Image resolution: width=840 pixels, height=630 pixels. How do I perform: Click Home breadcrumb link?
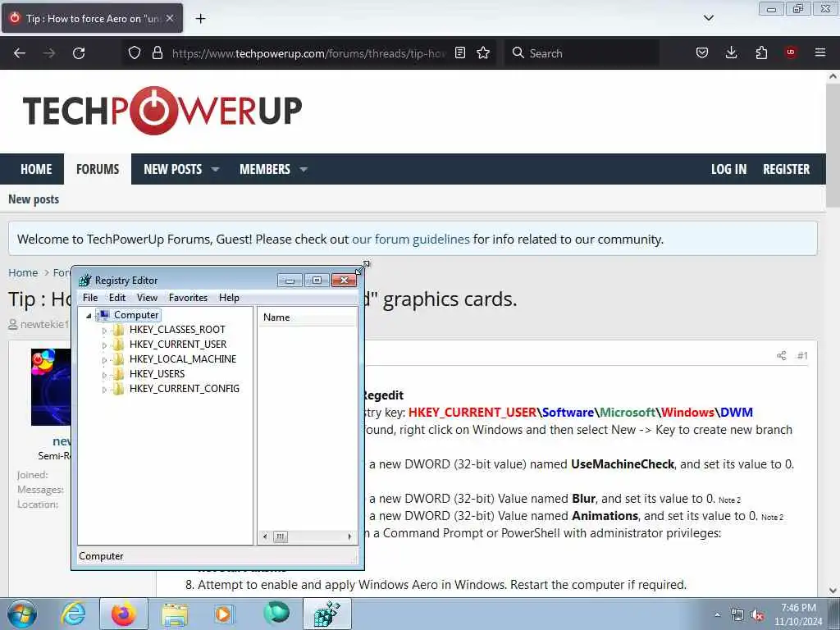(x=23, y=272)
